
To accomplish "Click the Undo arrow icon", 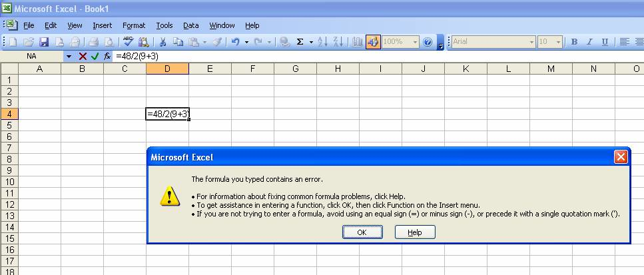I will coord(236,42).
